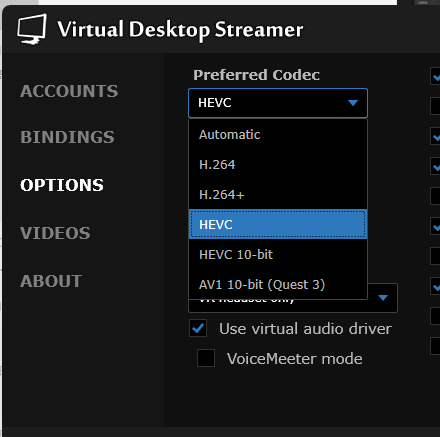Click the Preferred Codec label
Viewport: 440px width, 437px height.
[x=256, y=75]
